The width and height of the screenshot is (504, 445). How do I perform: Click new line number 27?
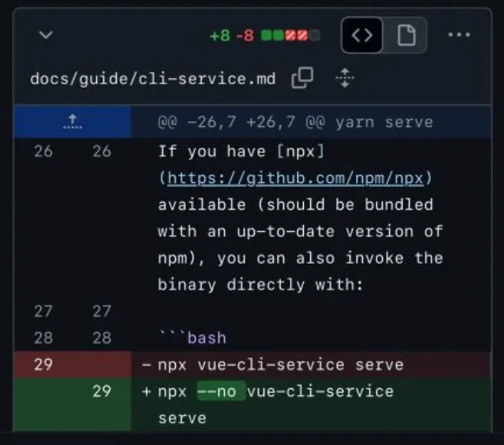tap(102, 311)
